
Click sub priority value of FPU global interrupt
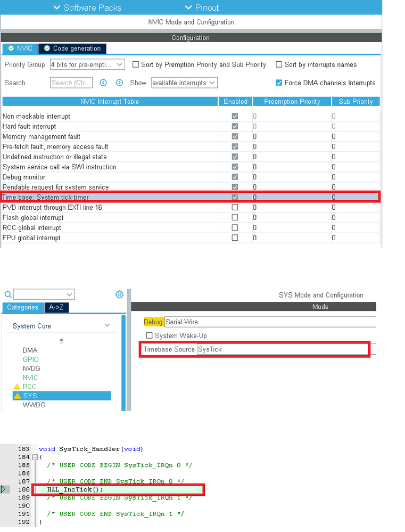click(x=334, y=238)
